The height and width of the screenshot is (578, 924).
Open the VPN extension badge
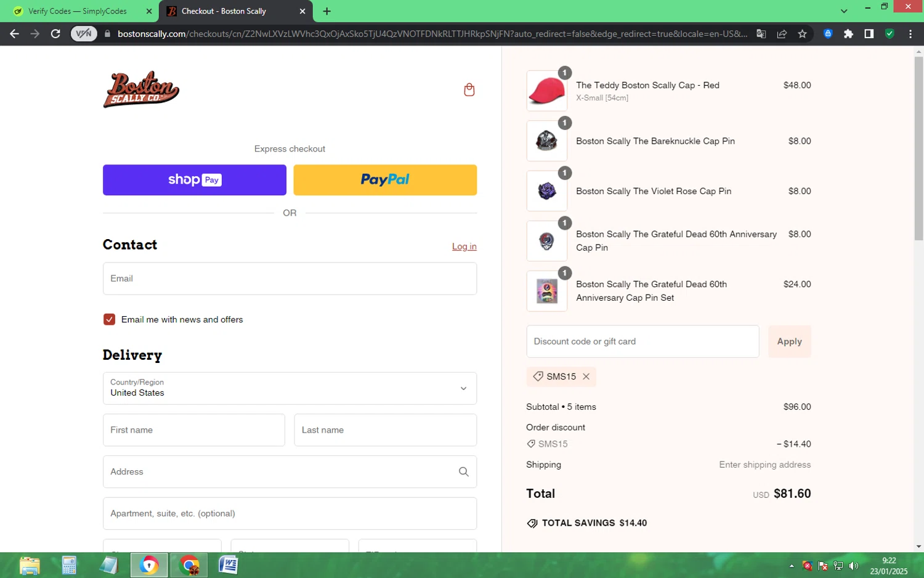pyautogui.click(x=84, y=34)
